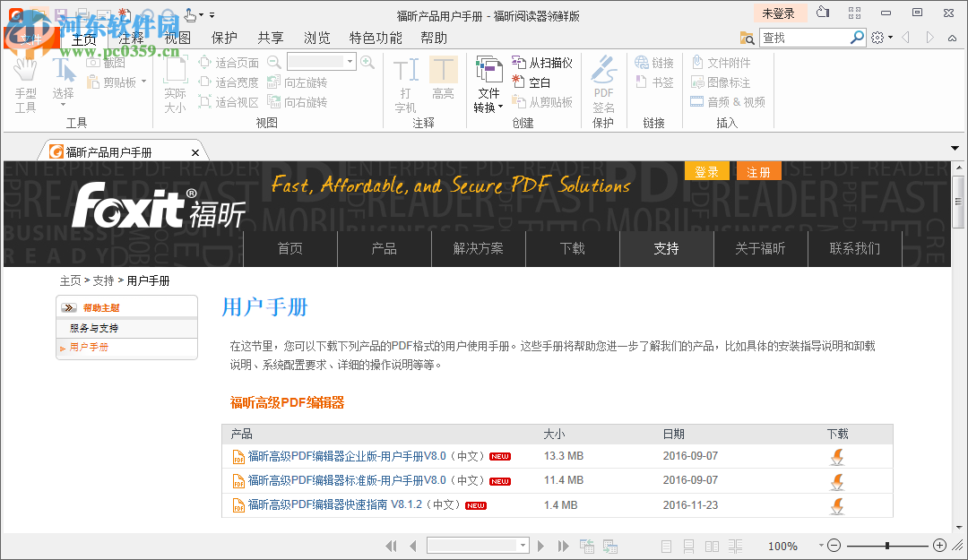
Task: Switch to the 视图 ribbon tab
Action: click(177, 38)
